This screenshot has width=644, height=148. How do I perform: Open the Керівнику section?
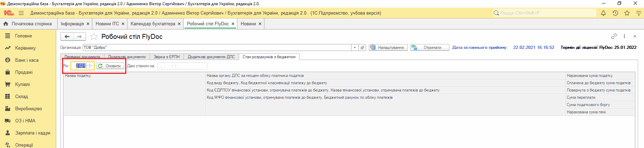pyautogui.click(x=28, y=48)
